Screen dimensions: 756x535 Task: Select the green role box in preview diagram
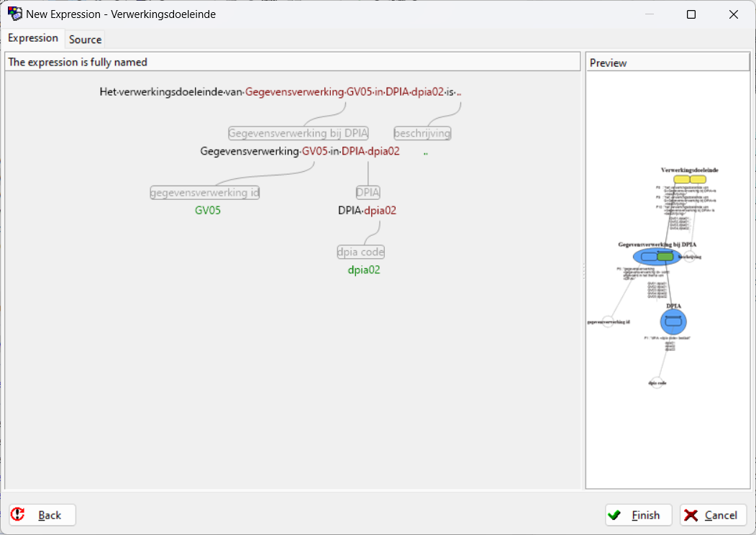pyautogui.click(x=665, y=256)
